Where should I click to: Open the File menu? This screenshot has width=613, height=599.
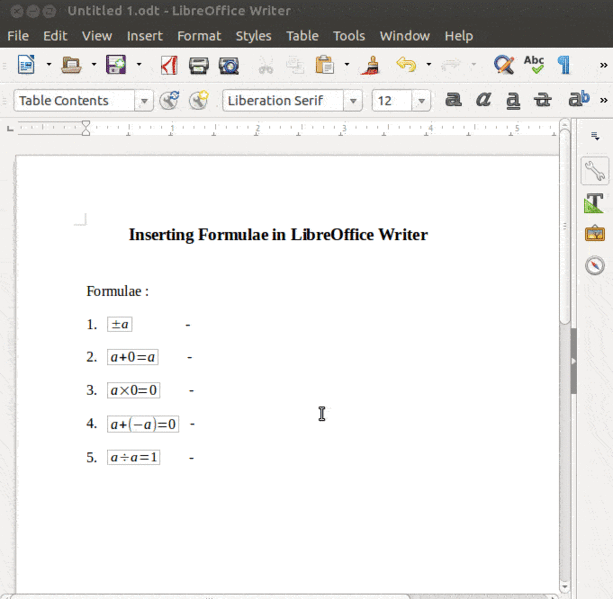tap(18, 36)
